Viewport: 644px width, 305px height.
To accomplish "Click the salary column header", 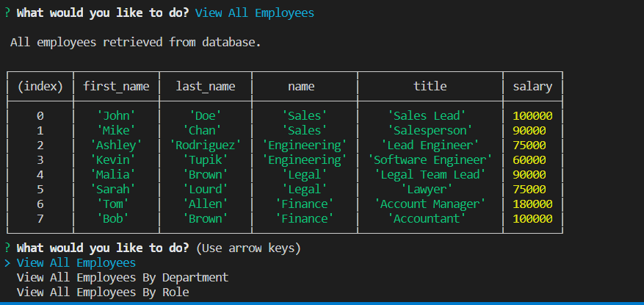I will (532, 86).
